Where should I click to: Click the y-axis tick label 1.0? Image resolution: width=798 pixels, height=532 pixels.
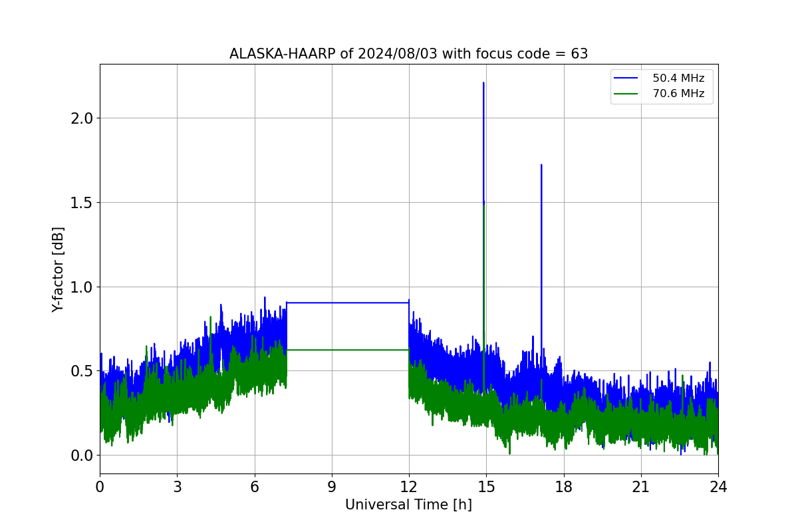[x=82, y=287]
